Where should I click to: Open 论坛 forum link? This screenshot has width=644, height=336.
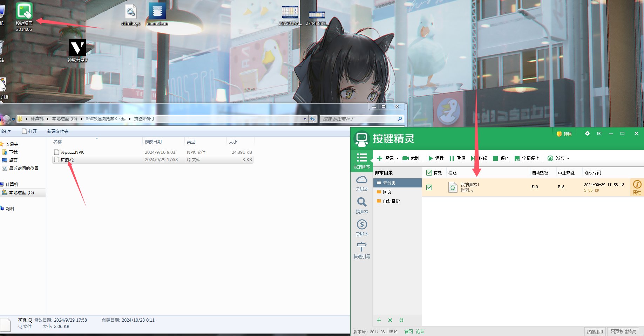(x=420, y=331)
